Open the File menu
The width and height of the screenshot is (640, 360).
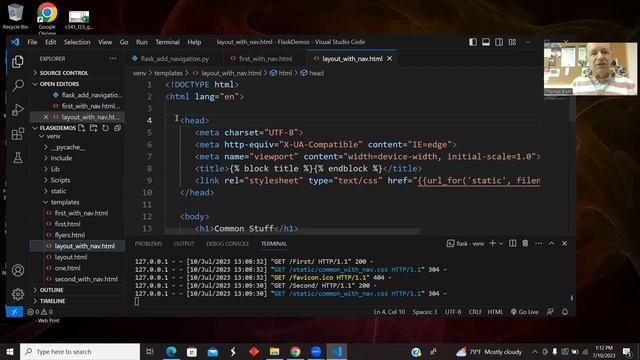(32, 42)
